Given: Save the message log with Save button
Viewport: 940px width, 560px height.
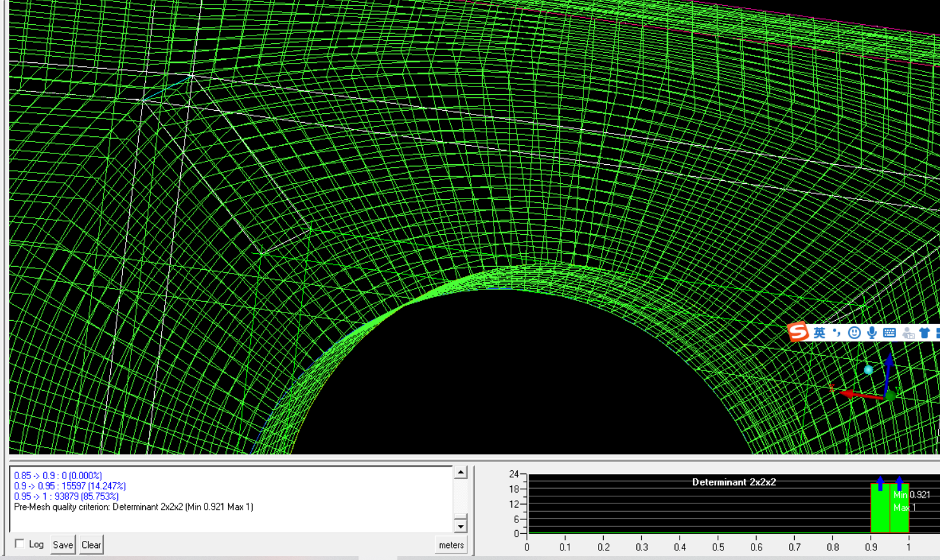Looking at the screenshot, I should 63,545.
